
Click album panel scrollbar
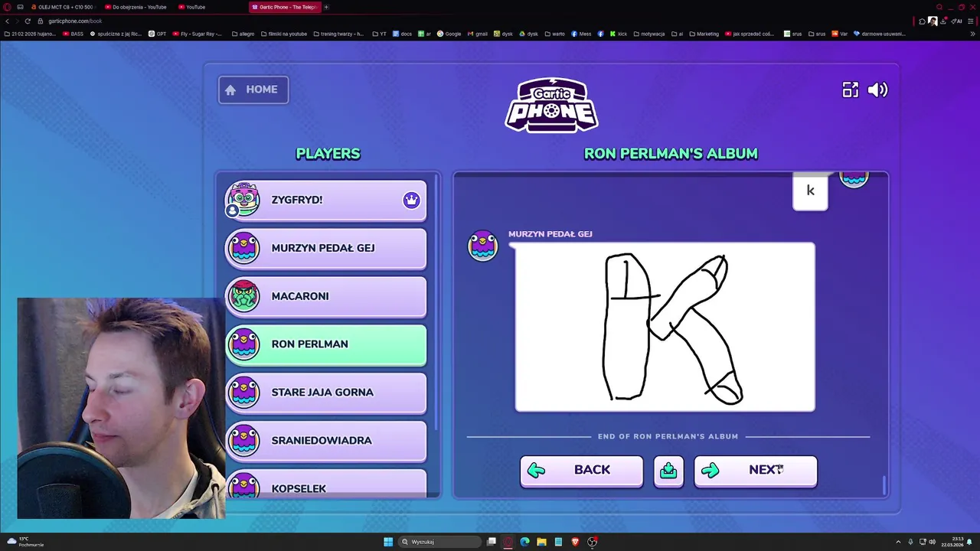884,485
